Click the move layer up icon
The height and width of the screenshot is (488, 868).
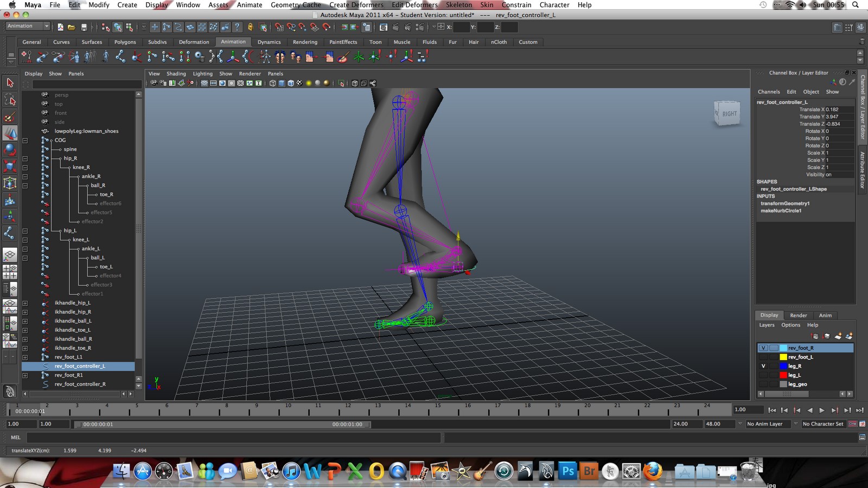pos(815,336)
